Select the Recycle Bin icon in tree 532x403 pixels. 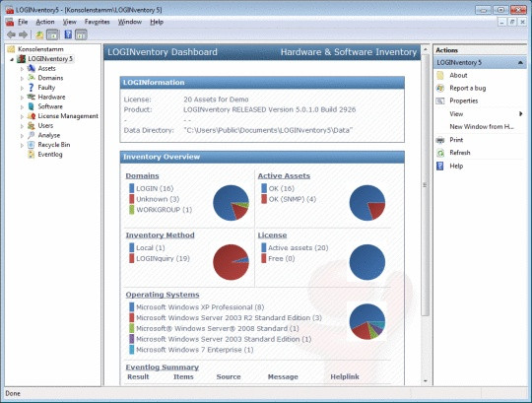click(32, 145)
